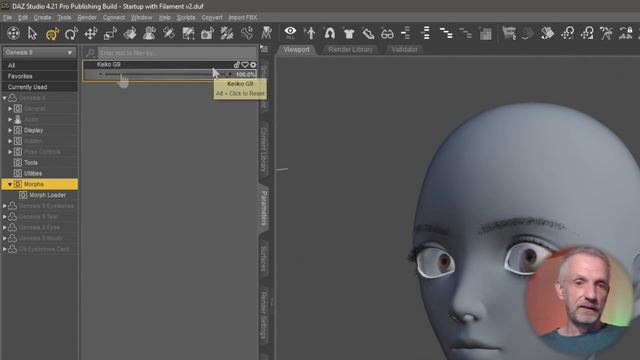Click the filter search magnifier icon
Screen dimensions: 640x360
point(90,53)
